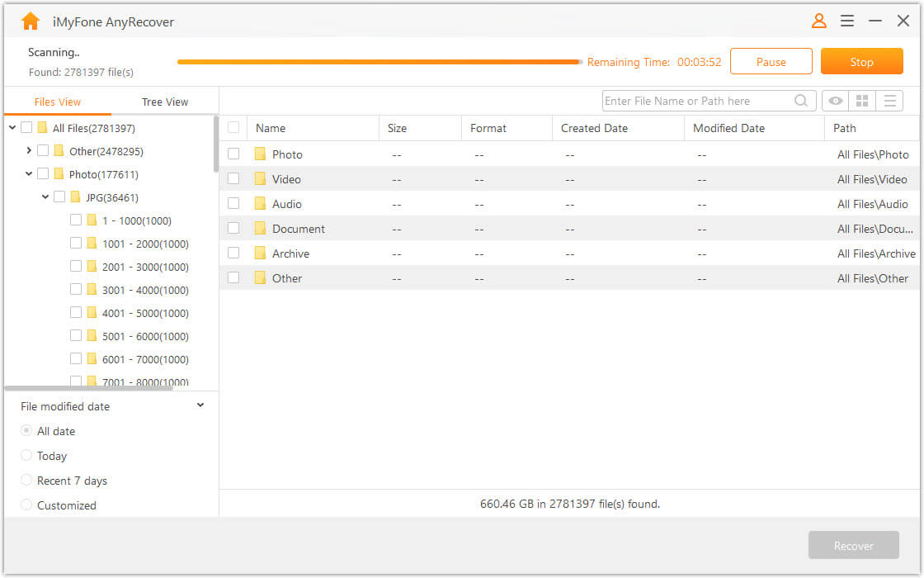Collapse the File modified date section
924x578 pixels.
pyautogui.click(x=200, y=405)
